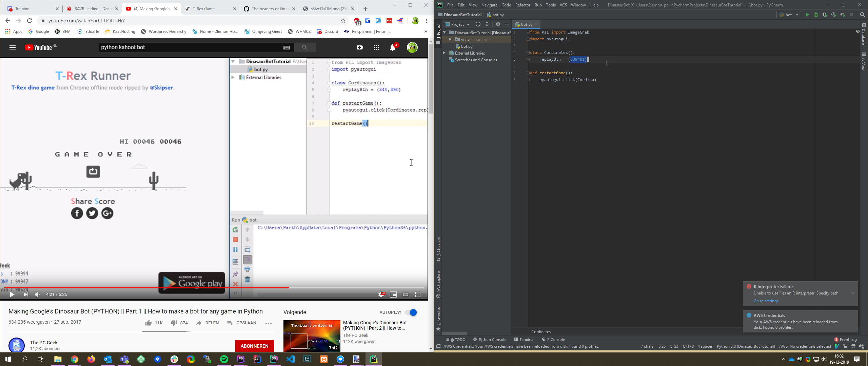Enter fullscreen on the YouTube player
The image size is (868, 366).
(x=418, y=294)
